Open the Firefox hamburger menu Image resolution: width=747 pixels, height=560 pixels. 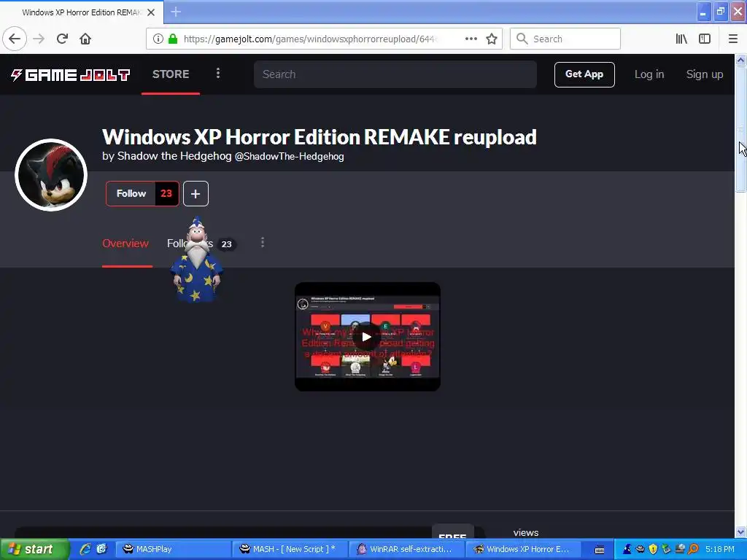[x=733, y=39]
